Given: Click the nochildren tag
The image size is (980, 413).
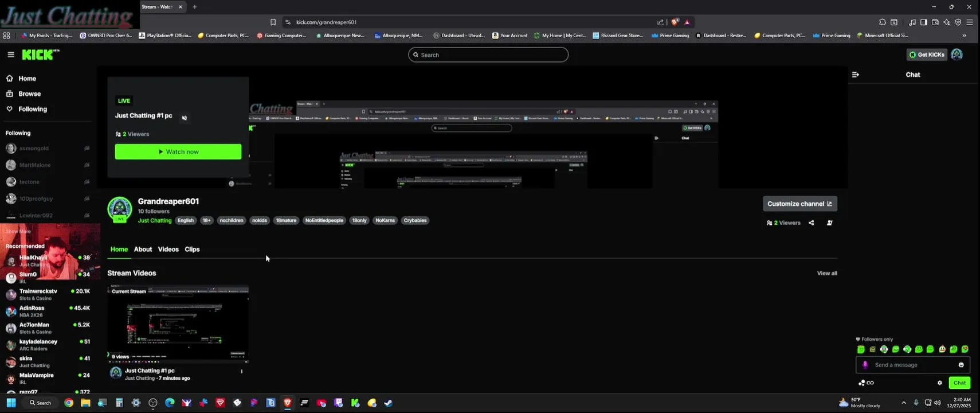Looking at the screenshot, I should tap(232, 220).
